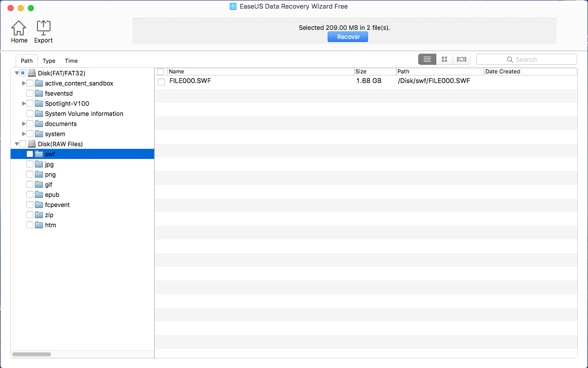588x368 pixels.
Task: Sort by the Name column header
Action: coord(260,71)
